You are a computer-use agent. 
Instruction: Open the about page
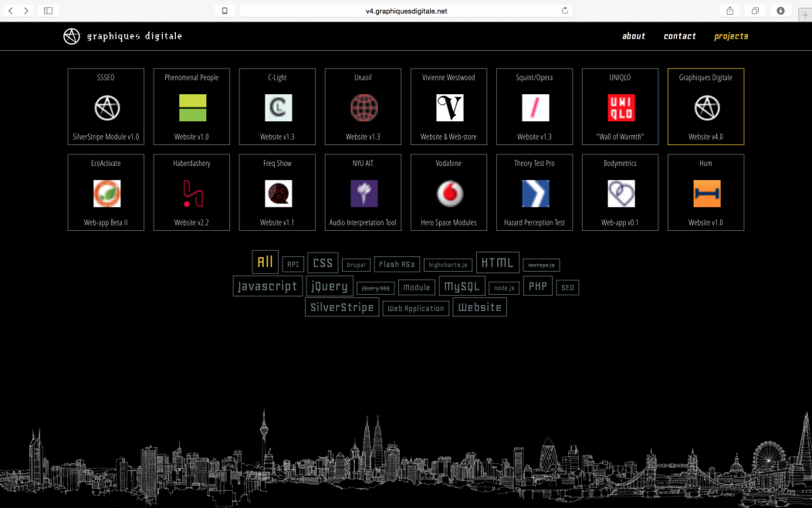(x=634, y=36)
